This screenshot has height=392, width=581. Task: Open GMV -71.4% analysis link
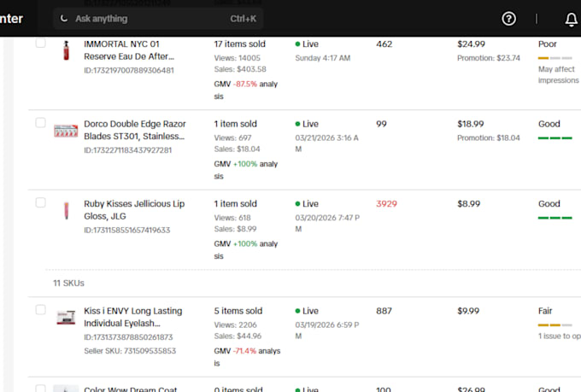pos(247,357)
